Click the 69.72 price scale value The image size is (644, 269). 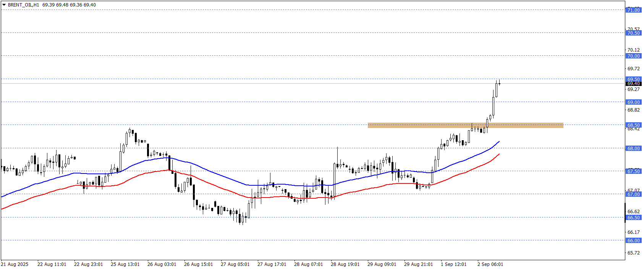point(633,69)
